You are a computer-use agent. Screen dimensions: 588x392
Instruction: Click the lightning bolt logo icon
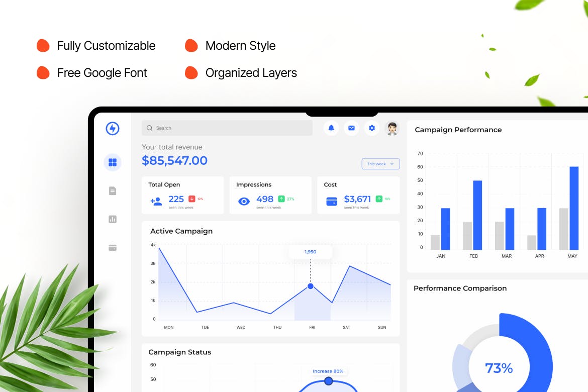pos(113,129)
